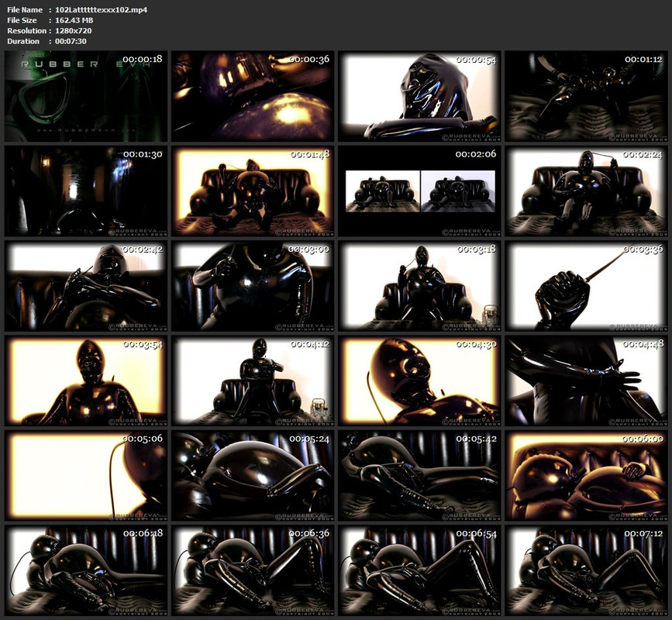Screen dimensions: 672x620
Task: Click the 00:03:36 gloved fist frame
Action: pyautogui.click(x=586, y=286)
